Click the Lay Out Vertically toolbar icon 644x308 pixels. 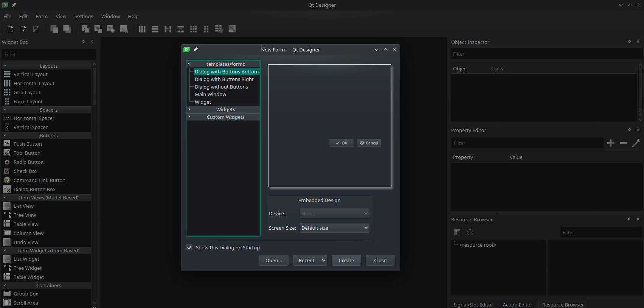pyautogui.click(x=155, y=29)
